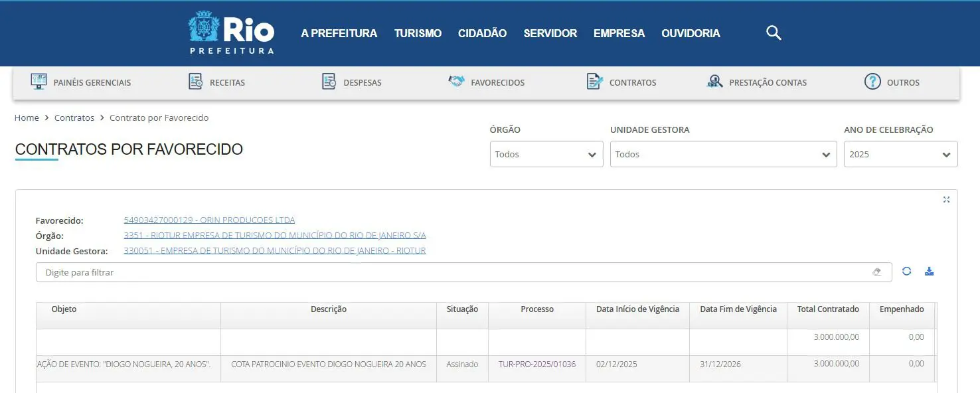Screen dimensions: 980x393
Task: Click the Prestação Contas magnifier icon
Action: 714,82
